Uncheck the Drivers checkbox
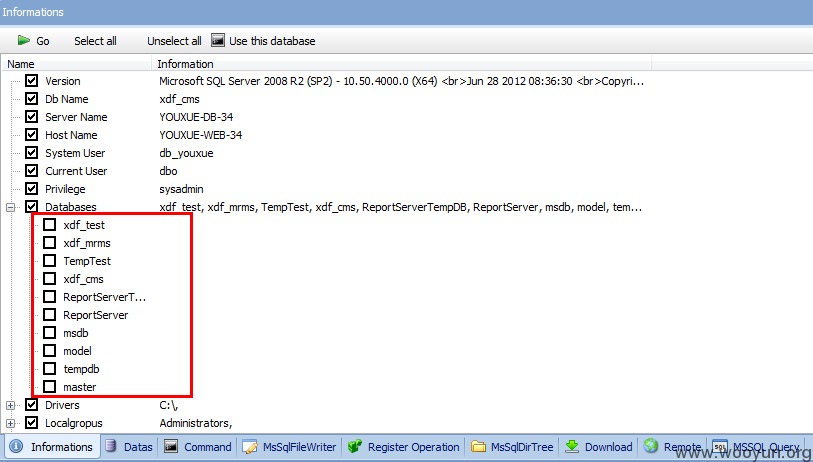Viewport: 813px width, 462px height. (x=32, y=404)
